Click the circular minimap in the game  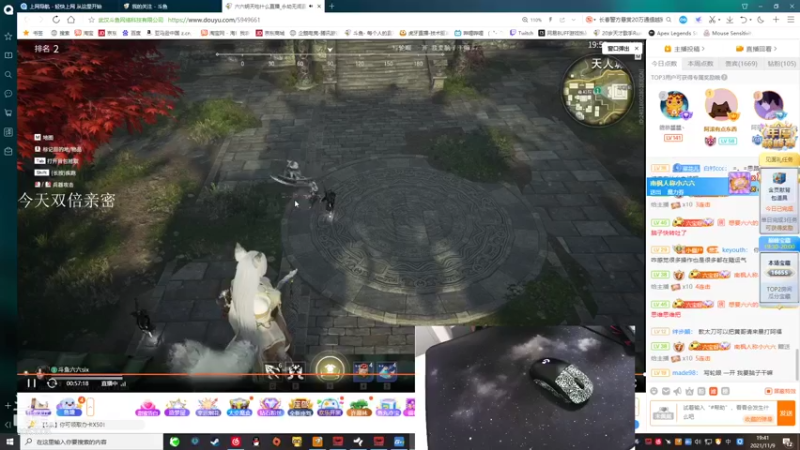(x=597, y=91)
